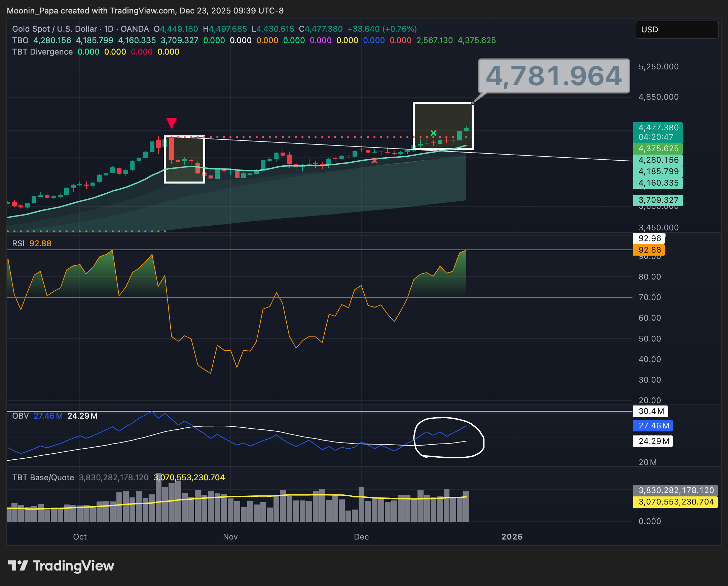Click the TBT Divergence indicator legend

tap(42, 52)
